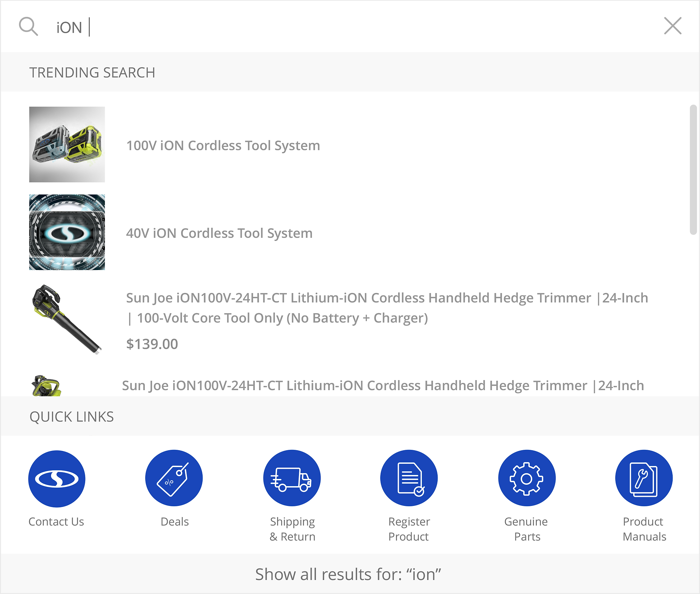Screen dimensions: 700x594
Task: Open the Contact Us quick link icon
Action: coord(57,479)
